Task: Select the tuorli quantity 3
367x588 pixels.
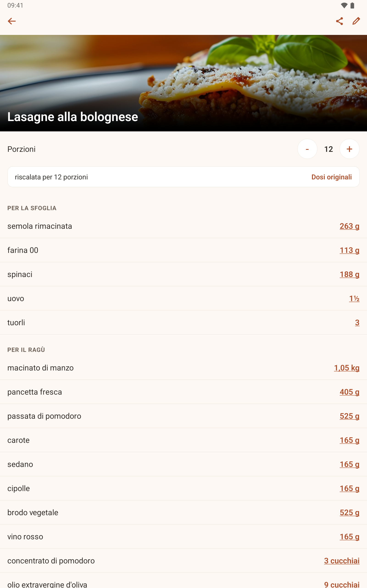Action: tap(357, 322)
